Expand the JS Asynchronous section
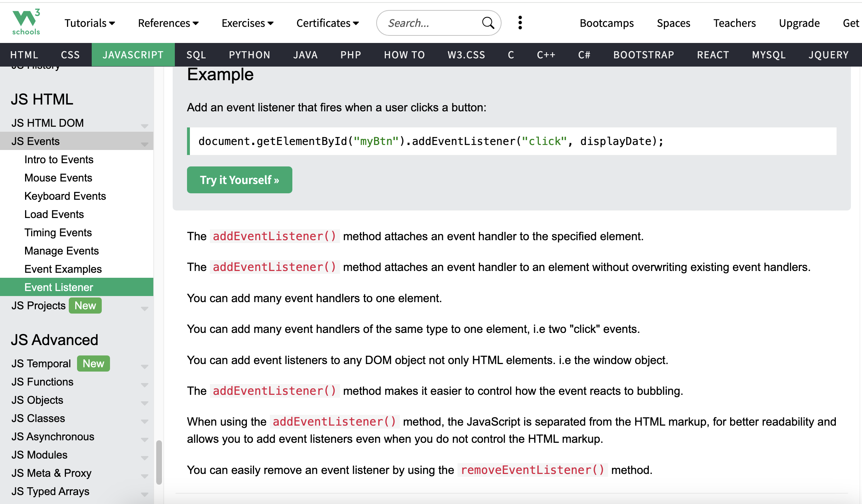The height and width of the screenshot is (504, 862). click(x=144, y=440)
